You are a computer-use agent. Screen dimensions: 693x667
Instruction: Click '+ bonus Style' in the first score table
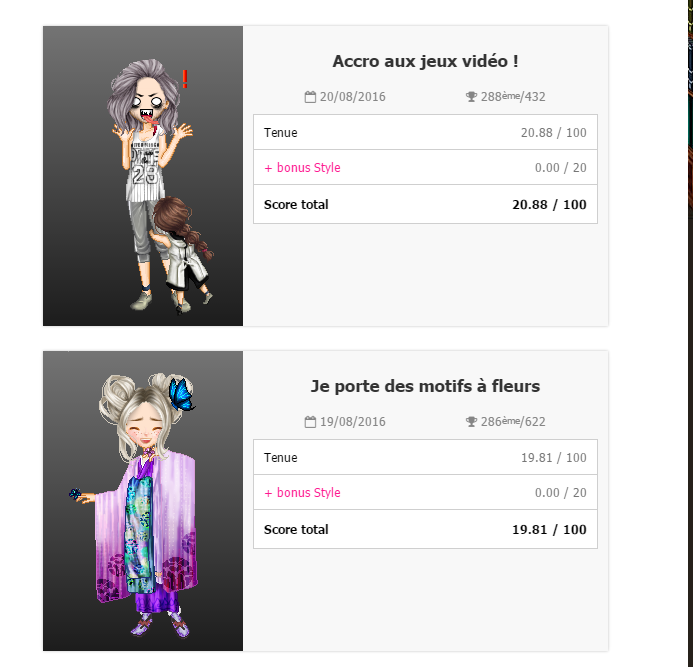point(302,168)
